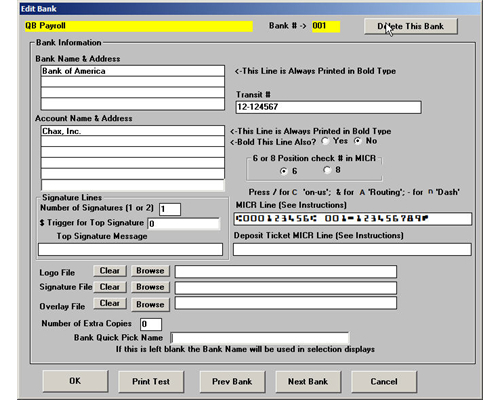Click the Deposit Ticket MICR Line field
500x400 pixels.
coord(352,249)
